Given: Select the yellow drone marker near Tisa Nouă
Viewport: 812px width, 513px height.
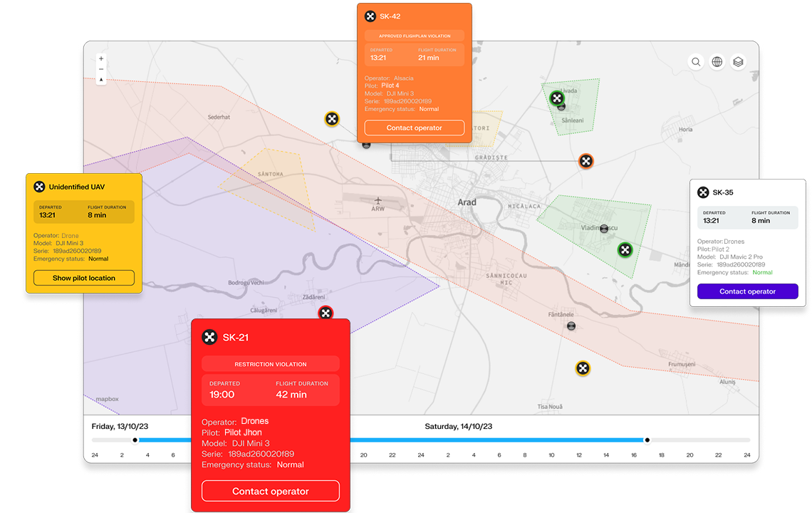Looking at the screenshot, I should [x=583, y=368].
